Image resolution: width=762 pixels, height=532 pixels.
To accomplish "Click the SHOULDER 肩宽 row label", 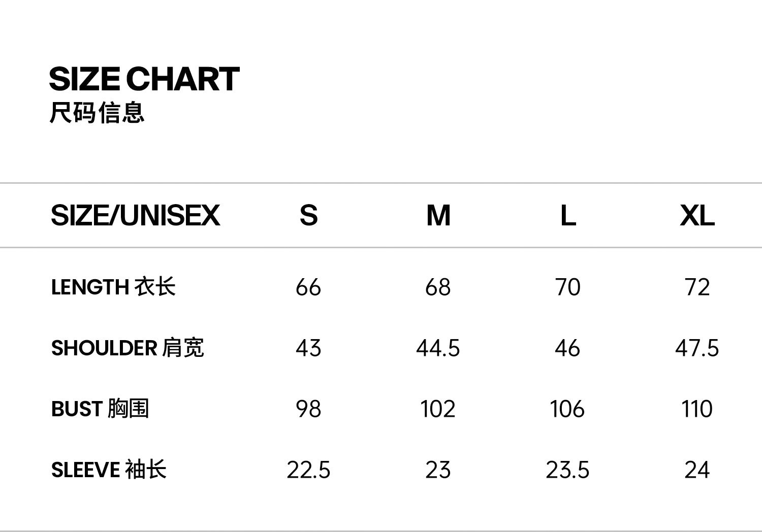I will pos(128,348).
